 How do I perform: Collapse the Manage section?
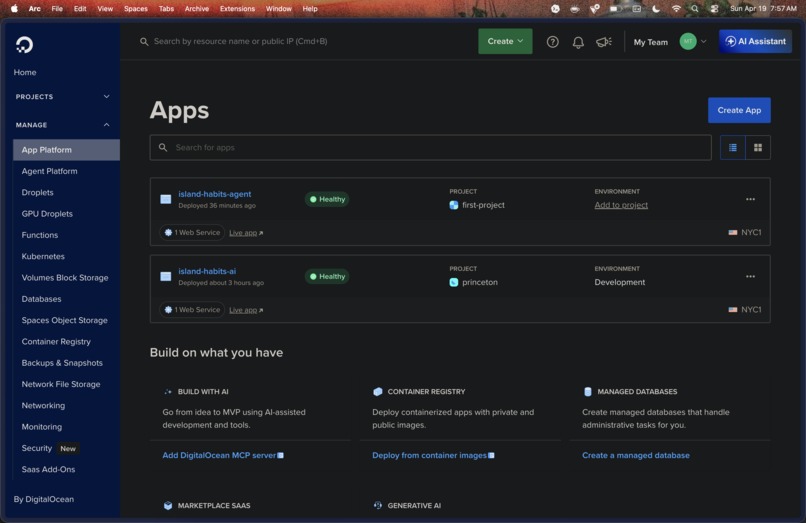[106, 125]
